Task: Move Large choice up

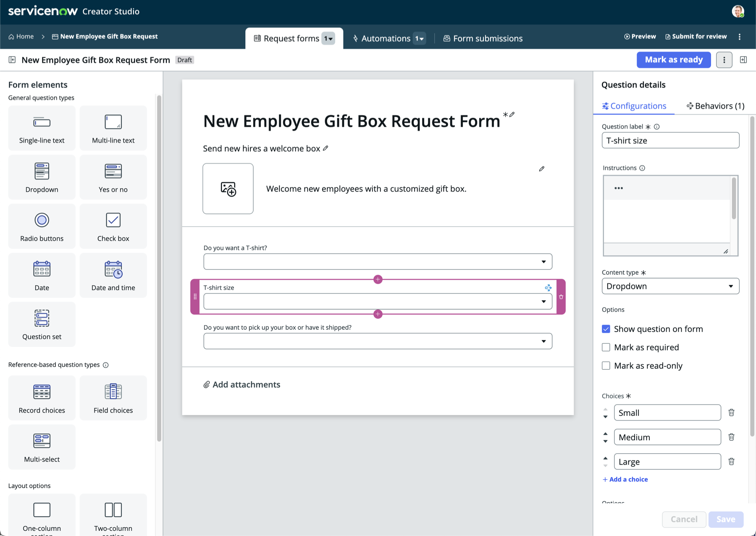Action: point(605,458)
